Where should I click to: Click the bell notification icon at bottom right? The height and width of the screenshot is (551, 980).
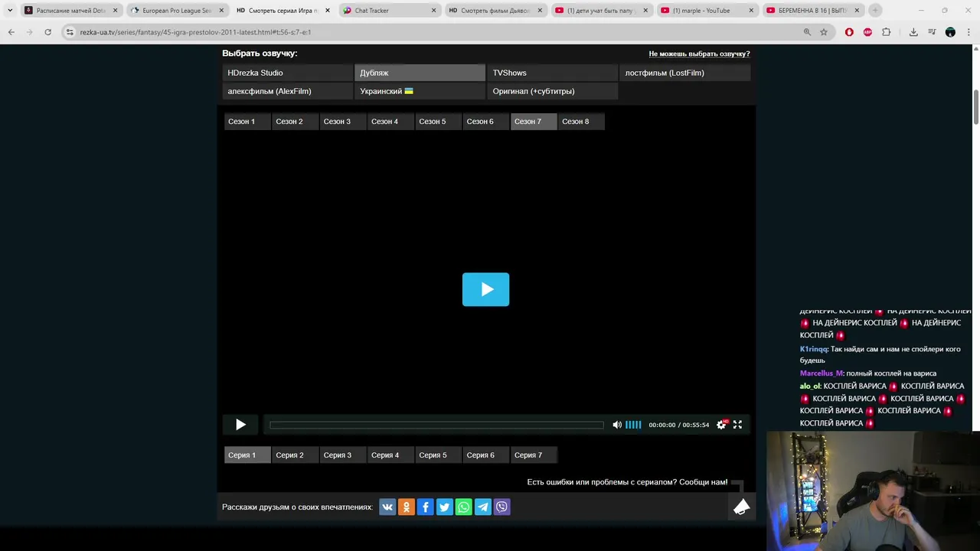[x=741, y=507]
